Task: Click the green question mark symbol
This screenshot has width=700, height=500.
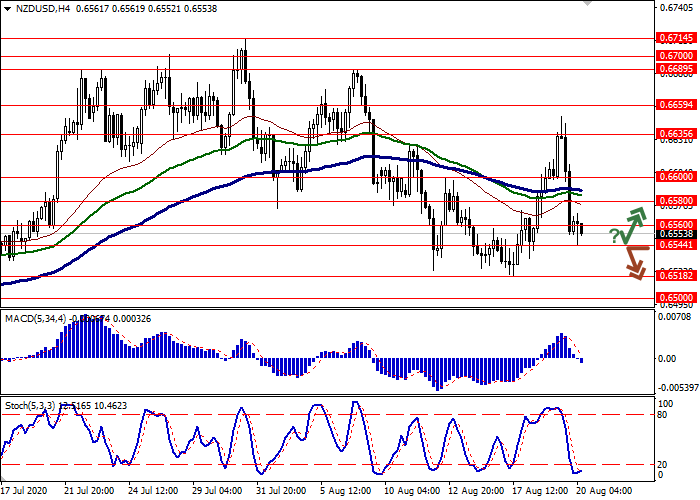Action: coord(614,235)
